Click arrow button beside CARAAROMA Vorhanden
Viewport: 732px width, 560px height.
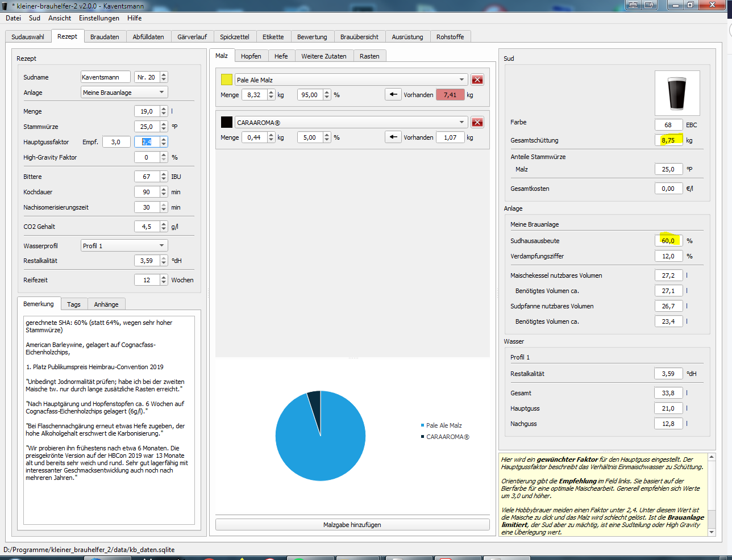(x=393, y=137)
